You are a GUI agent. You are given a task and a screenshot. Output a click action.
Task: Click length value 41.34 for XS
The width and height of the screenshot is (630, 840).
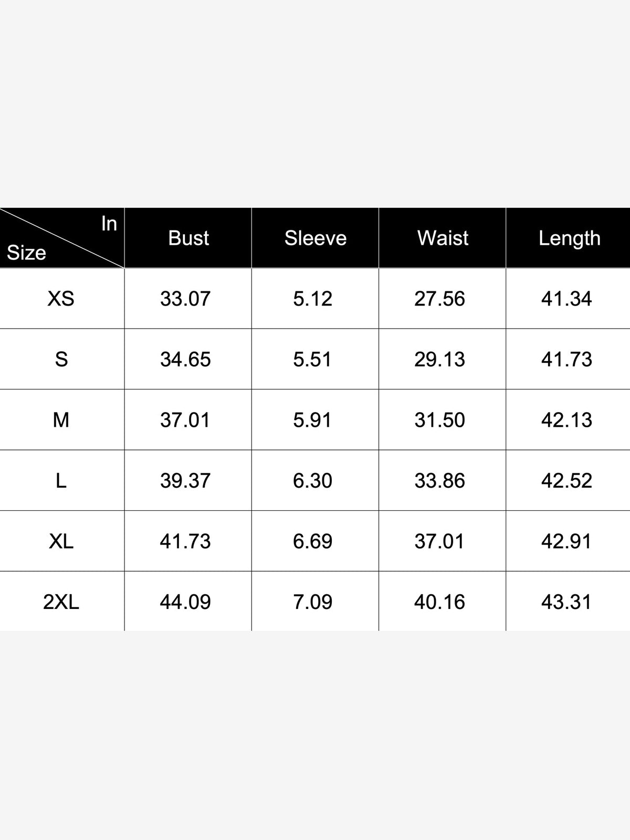point(566,299)
